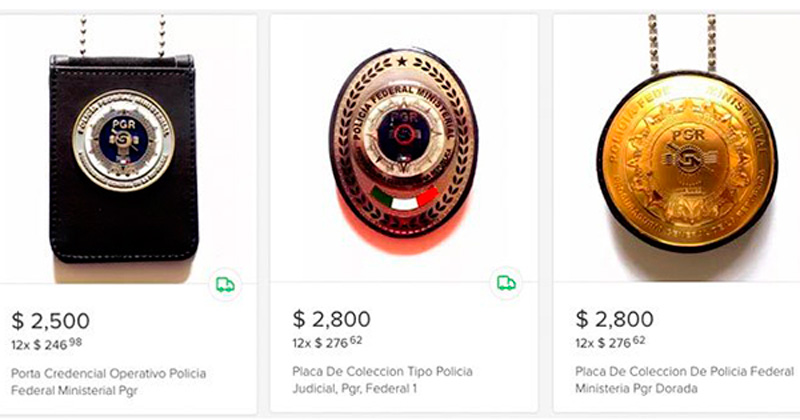Click the green shipping truck icon on the $2,500 listing
800x420 pixels.
point(225,285)
